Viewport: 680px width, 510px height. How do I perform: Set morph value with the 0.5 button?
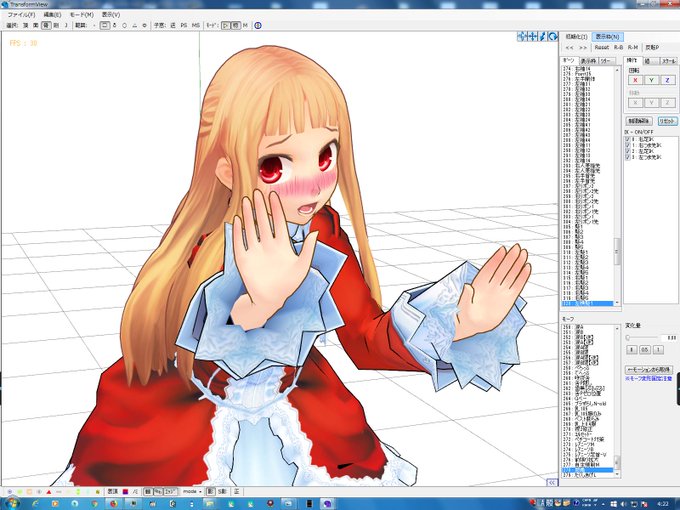tap(645, 350)
